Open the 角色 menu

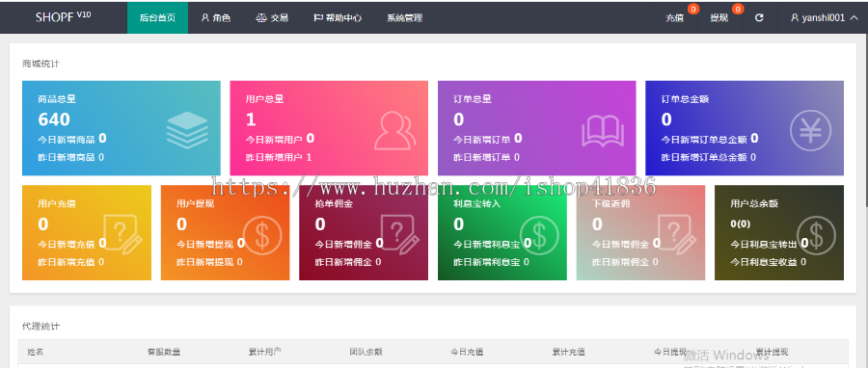tap(216, 17)
